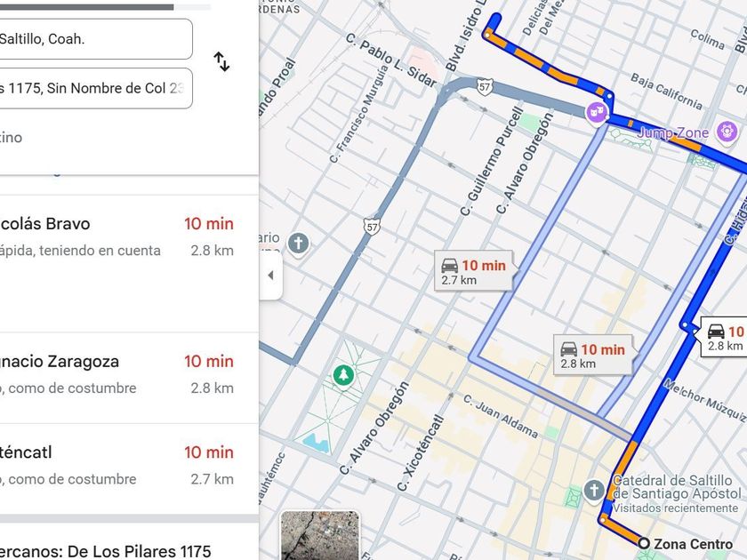Click Catedral de Saltillo de Santiago Apóstol label
The height and width of the screenshot is (560, 747).
[x=677, y=487]
